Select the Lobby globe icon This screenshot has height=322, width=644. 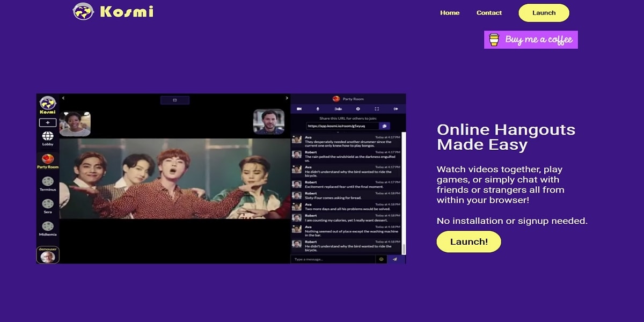click(48, 136)
